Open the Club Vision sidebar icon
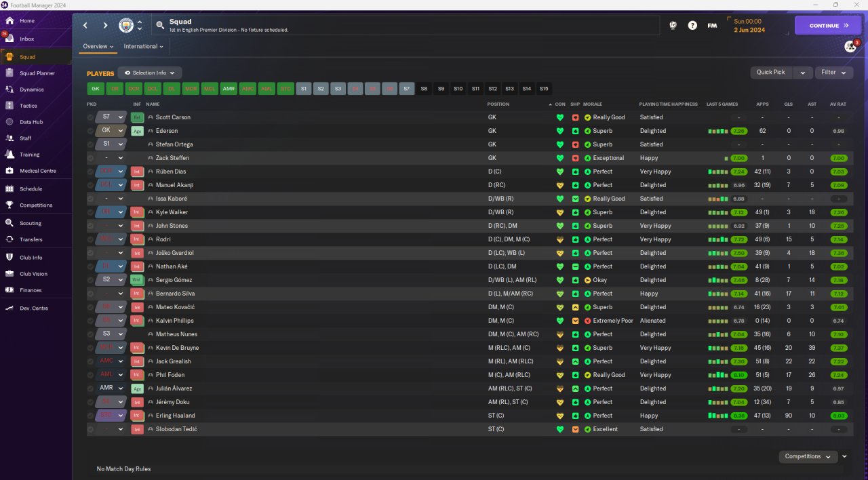Screen dimensions: 868x480 click(x=9, y=274)
